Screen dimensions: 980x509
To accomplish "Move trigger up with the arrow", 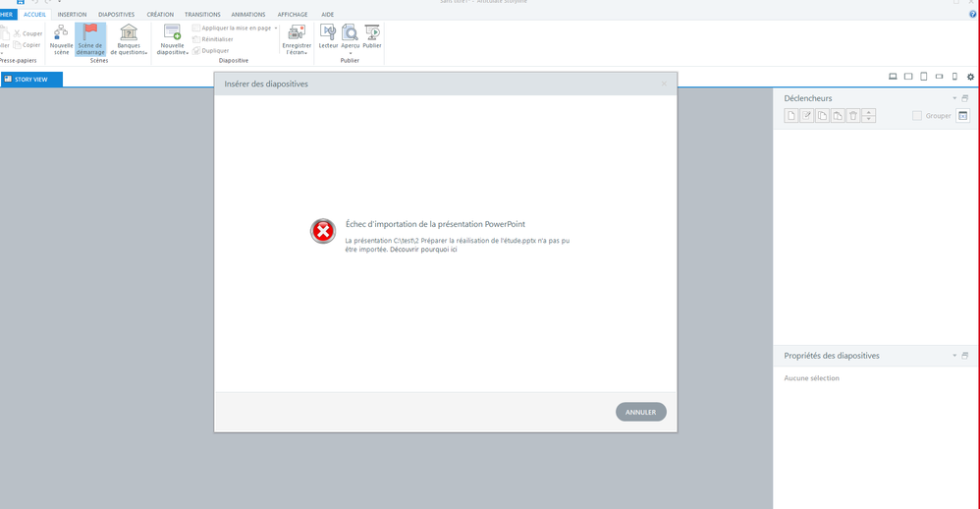I will pyautogui.click(x=869, y=113).
